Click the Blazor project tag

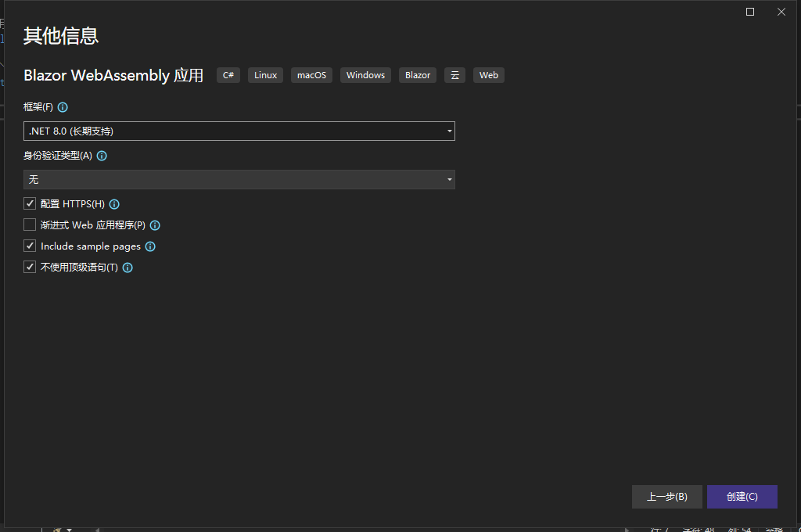[418, 75]
